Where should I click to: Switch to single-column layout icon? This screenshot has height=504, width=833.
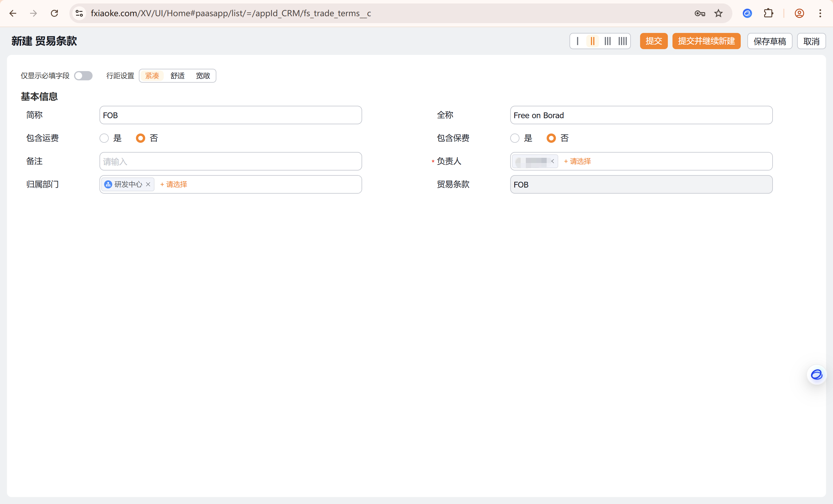coord(577,41)
